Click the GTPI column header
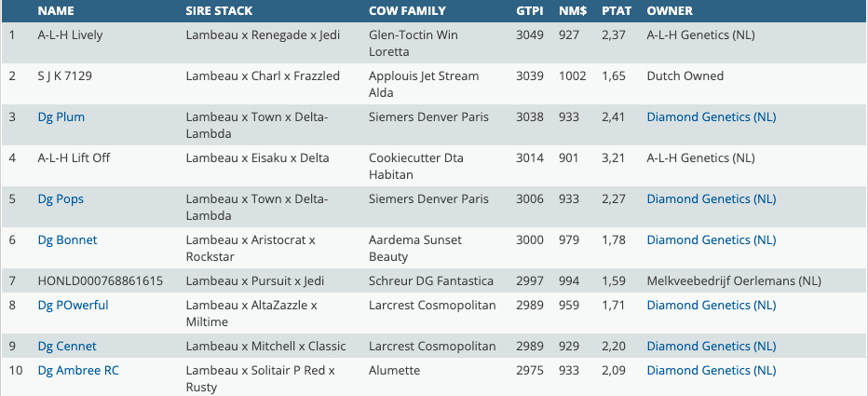This screenshot has height=396, width=868. click(529, 11)
